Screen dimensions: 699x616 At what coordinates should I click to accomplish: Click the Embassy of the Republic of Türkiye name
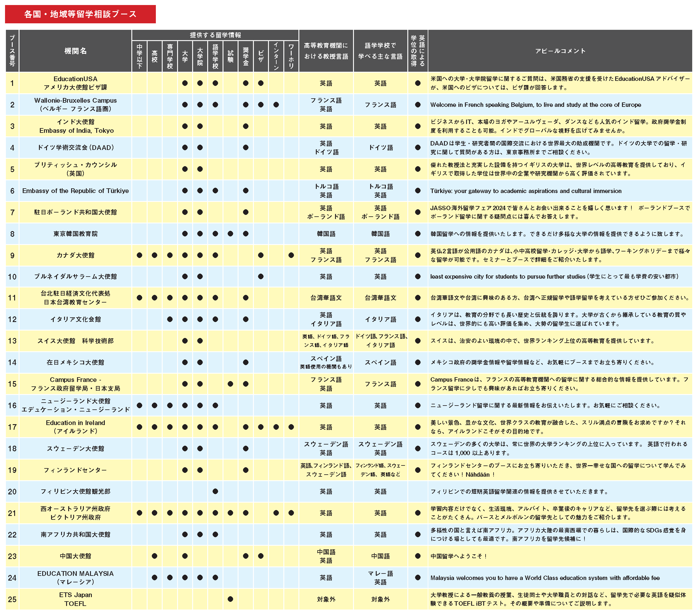click(x=75, y=191)
